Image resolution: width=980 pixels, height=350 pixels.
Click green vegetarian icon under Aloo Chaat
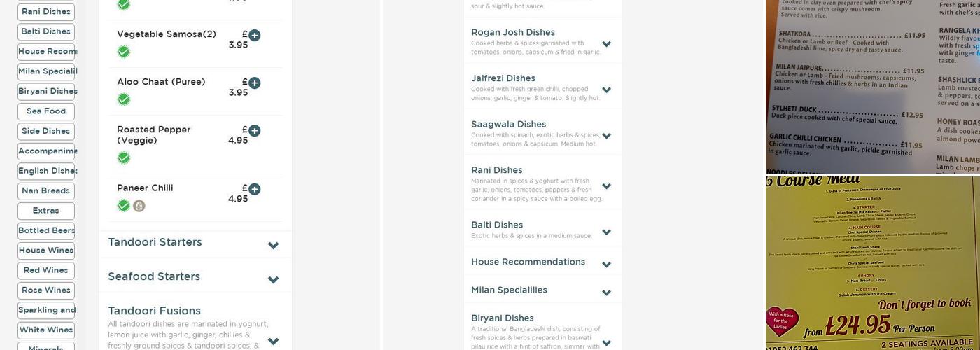(124, 99)
